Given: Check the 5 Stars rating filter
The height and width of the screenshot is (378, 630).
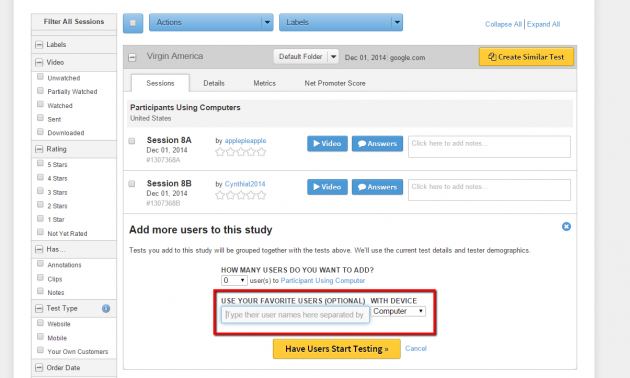Looking at the screenshot, I should coord(40,163).
